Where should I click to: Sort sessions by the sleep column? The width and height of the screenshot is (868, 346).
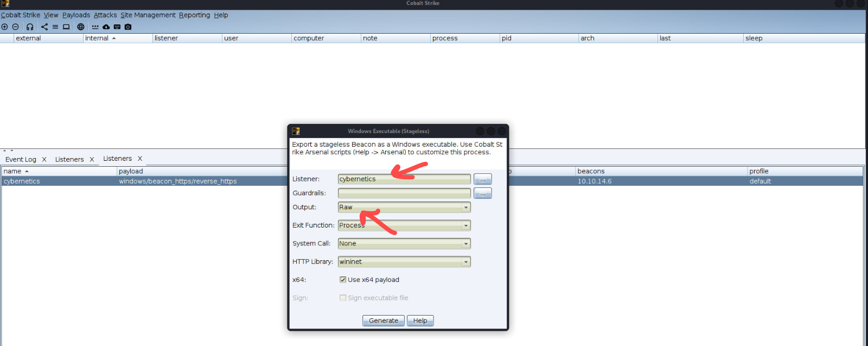tap(804, 38)
